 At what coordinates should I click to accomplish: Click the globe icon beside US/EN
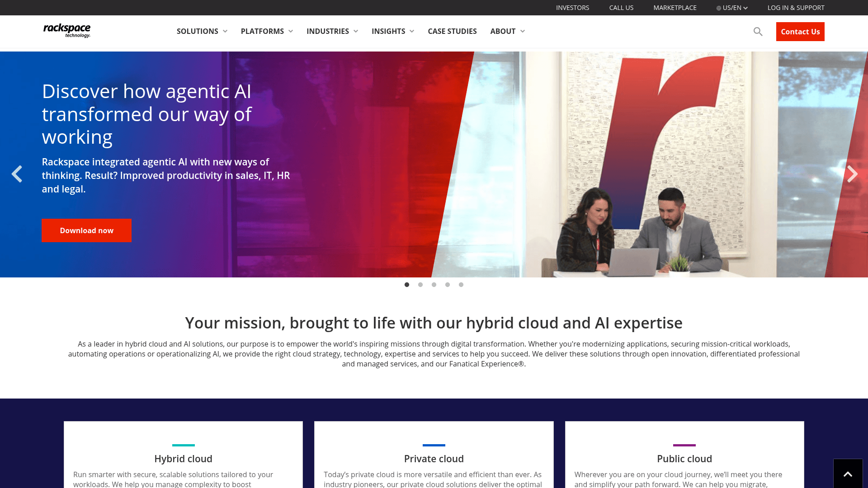719,8
